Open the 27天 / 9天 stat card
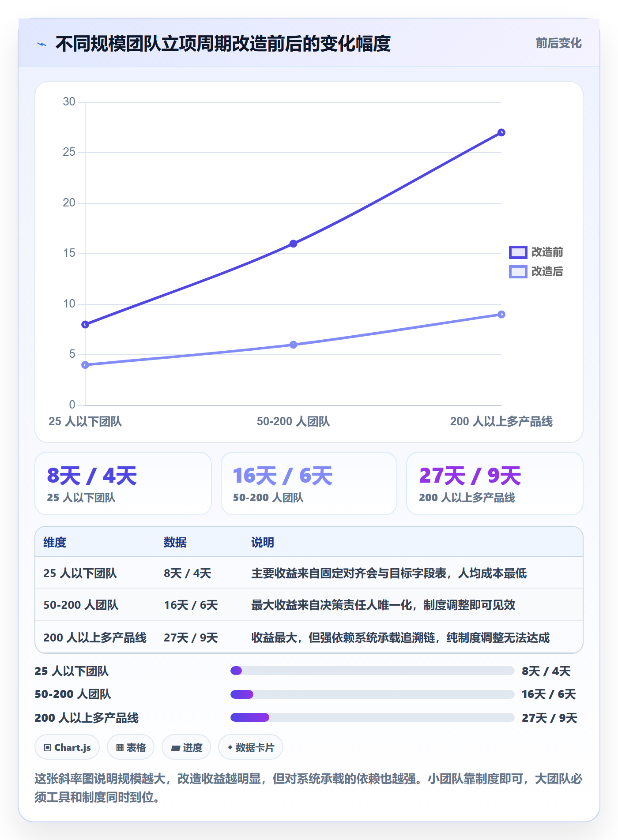Image resolution: width=618 pixels, height=840 pixels. 495,484
